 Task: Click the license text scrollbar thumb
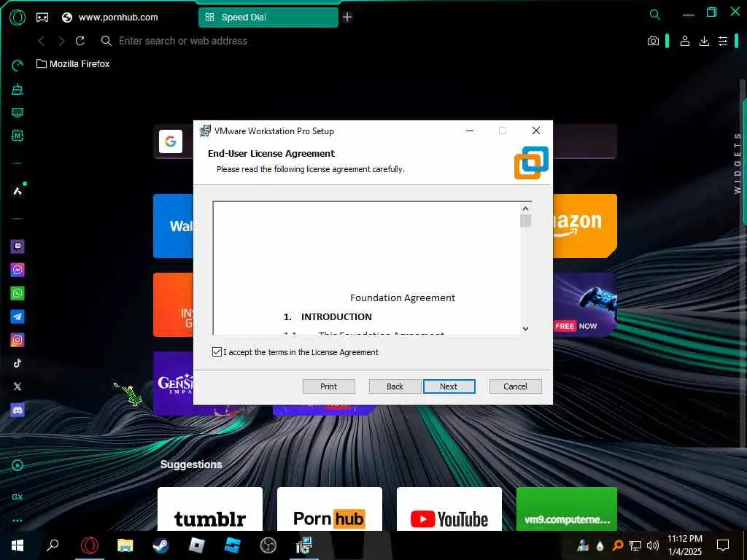tap(525, 221)
